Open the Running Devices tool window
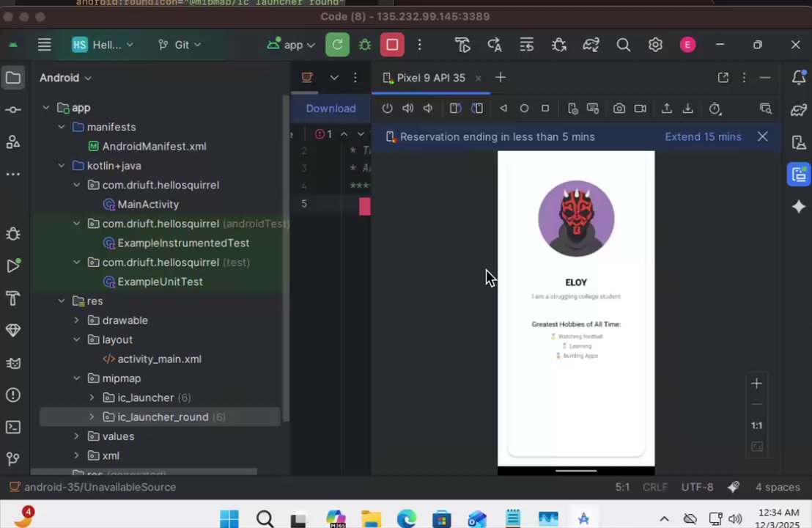The width and height of the screenshot is (812, 528). [x=799, y=175]
